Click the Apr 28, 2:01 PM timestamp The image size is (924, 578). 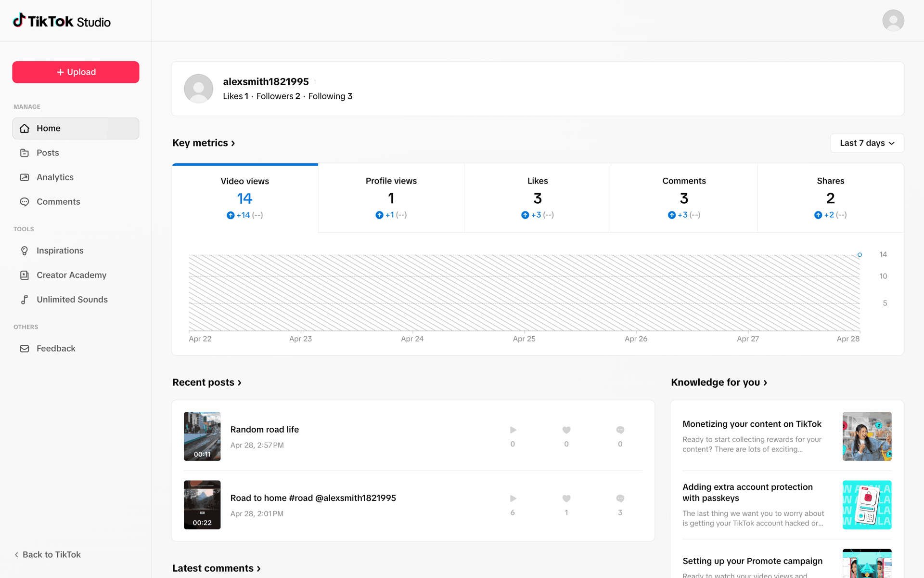[257, 514]
